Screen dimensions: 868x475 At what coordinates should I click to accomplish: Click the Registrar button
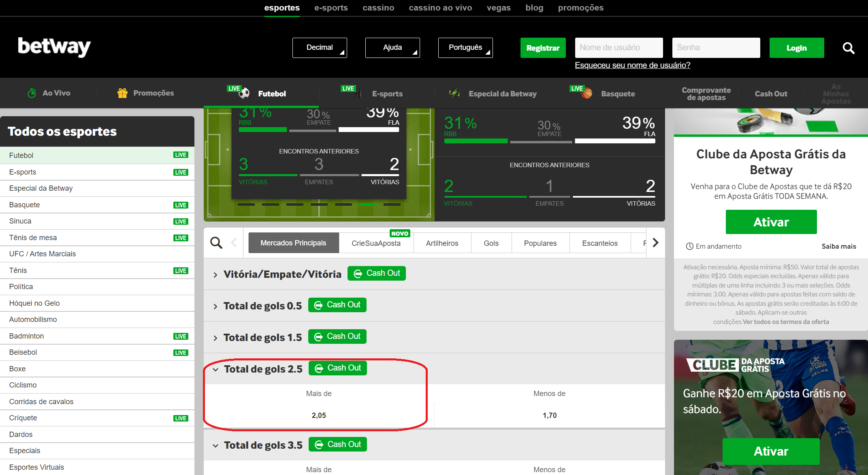pyautogui.click(x=542, y=47)
